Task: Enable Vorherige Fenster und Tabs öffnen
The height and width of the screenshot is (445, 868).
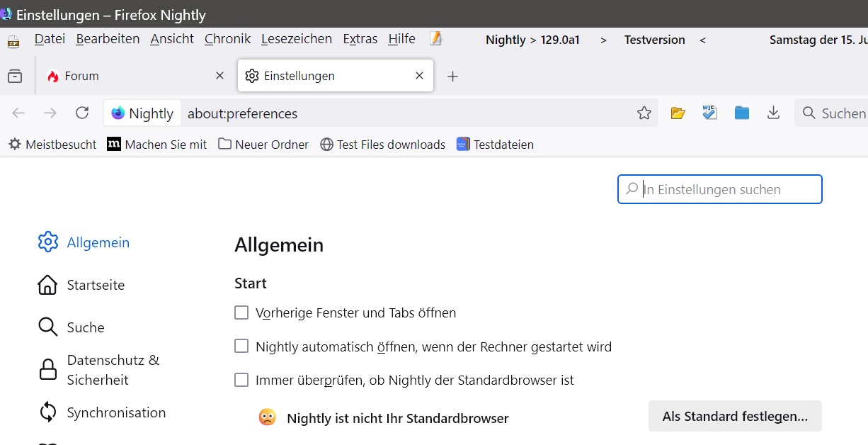Action: (241, 312)
